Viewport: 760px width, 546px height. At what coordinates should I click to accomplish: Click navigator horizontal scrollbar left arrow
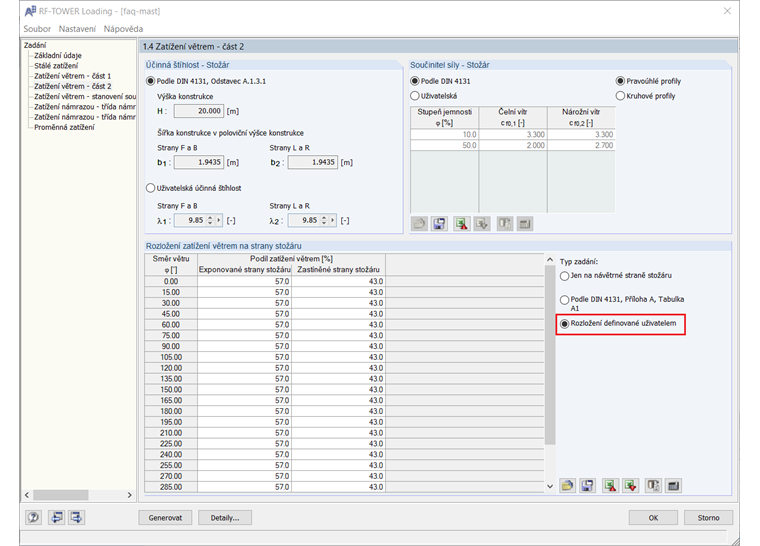click(x=27, y=495)
